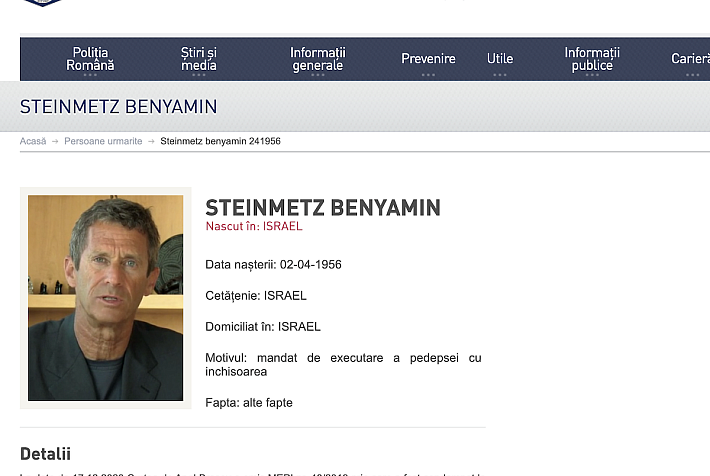Open the wanted person's photo
Image resolution: width=710 pixels, height=476 pixels.
(x=106, y=298)
